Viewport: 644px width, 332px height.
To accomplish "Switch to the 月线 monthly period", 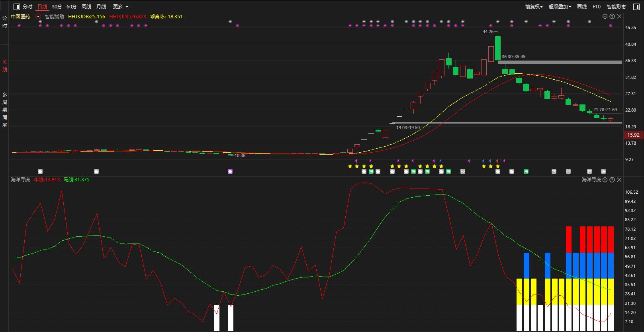I will 101,7.
